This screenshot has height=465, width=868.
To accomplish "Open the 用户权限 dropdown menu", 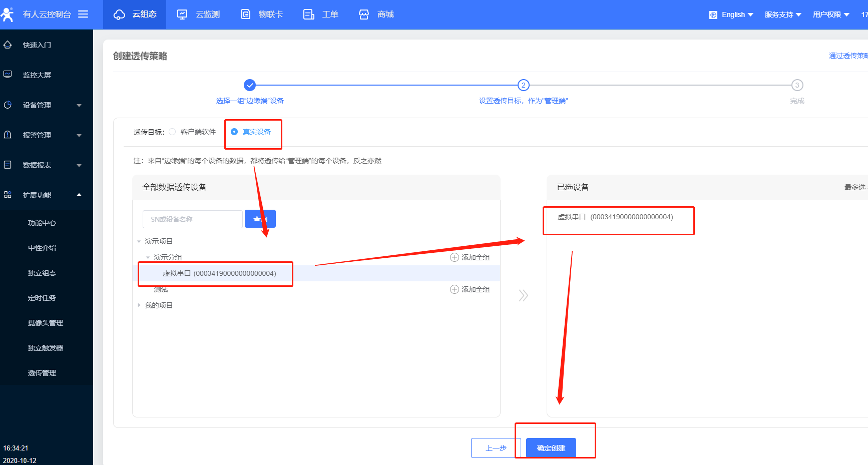I will (x=830, y=15).
